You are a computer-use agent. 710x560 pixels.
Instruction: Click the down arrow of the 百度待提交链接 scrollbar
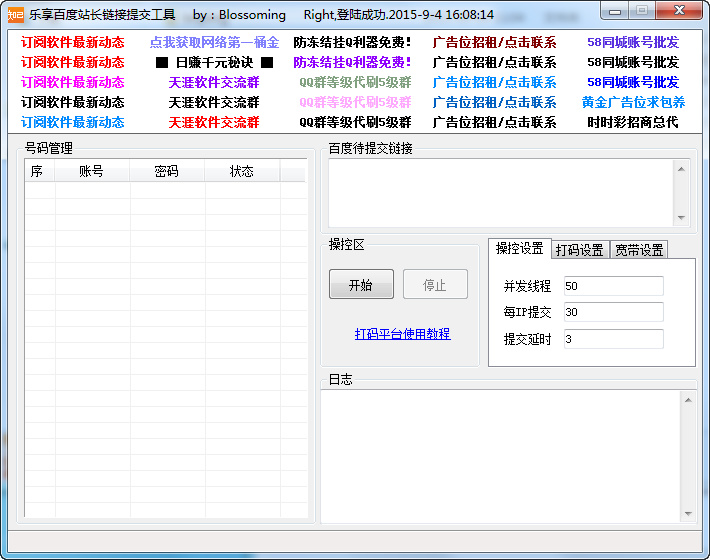[682, 218]
